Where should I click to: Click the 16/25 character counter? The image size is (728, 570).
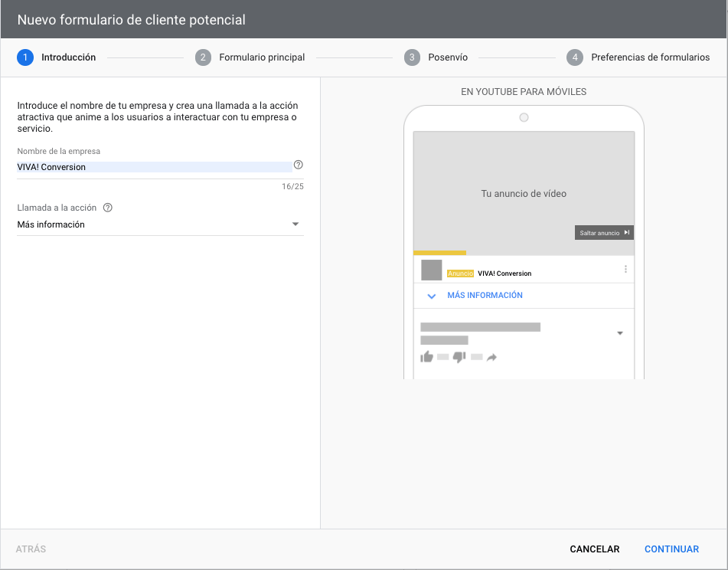[x=292, y=186]
